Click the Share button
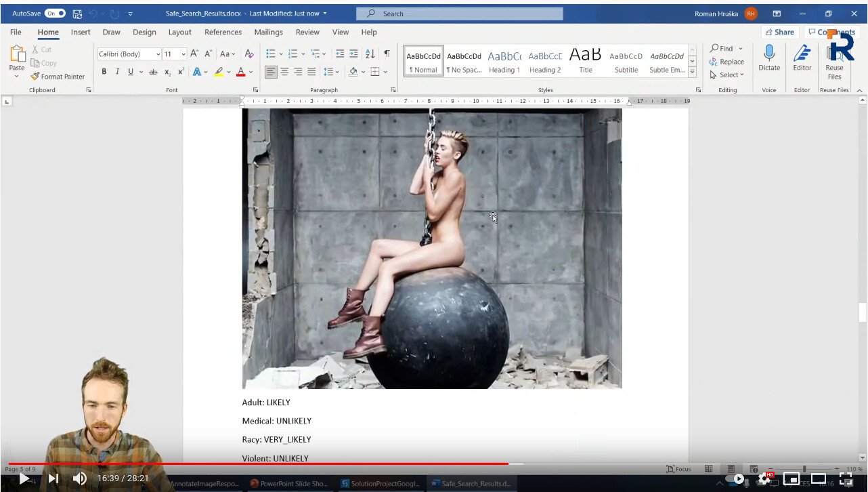This screenshot has width=868, height=492. pos(780,32)
